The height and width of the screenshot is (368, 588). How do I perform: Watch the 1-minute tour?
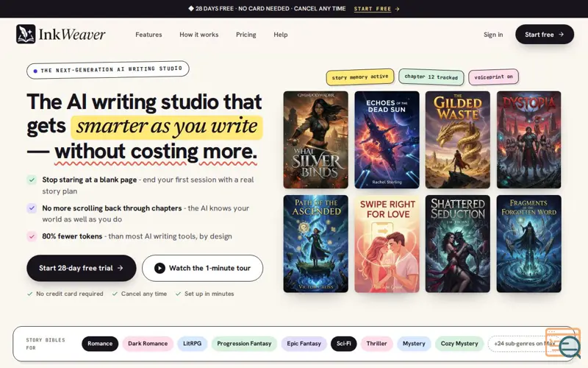(203, 268)
